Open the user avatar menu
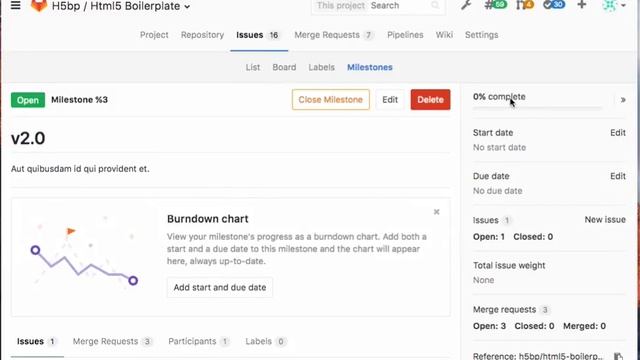The height and width of the screenshot is (360, 640). 613,5
